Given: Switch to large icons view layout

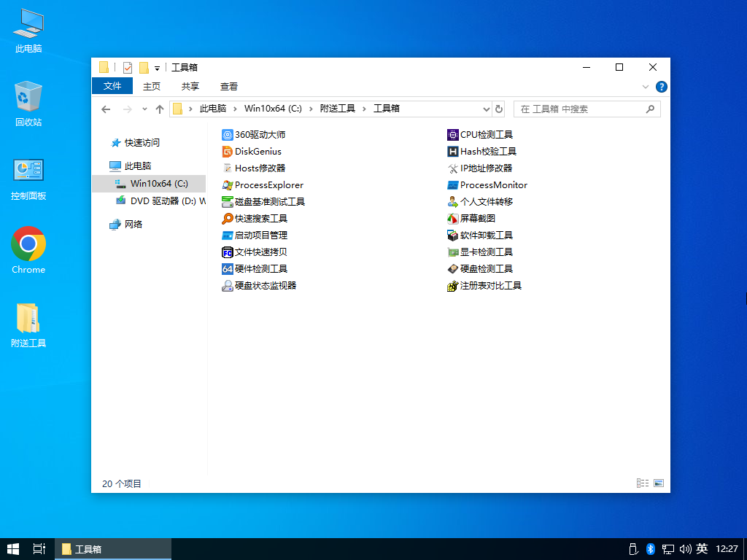Looking at the screenshot, I should 659,483.
